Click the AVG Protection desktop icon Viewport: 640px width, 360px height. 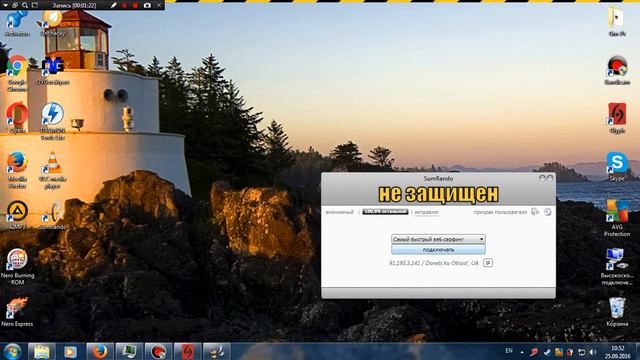617,218
